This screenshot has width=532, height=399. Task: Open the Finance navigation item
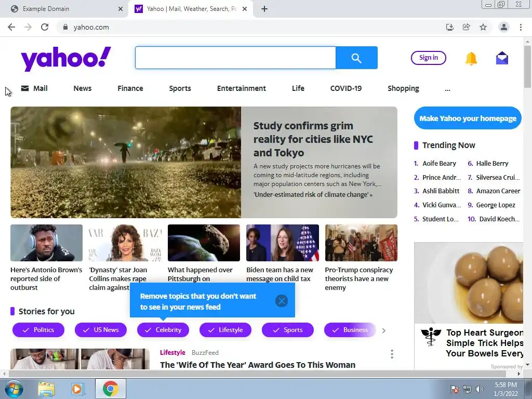click(x=130, y=88)
